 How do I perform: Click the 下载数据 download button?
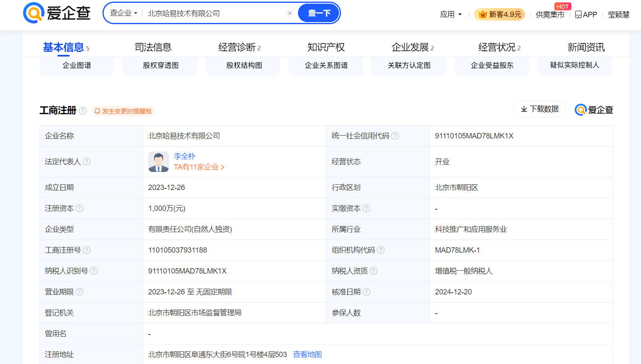[x=540, y=109]
